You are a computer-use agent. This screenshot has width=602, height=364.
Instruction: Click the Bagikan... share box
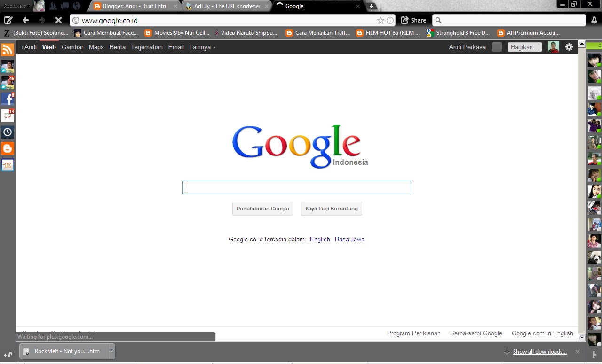pos(525,47)
